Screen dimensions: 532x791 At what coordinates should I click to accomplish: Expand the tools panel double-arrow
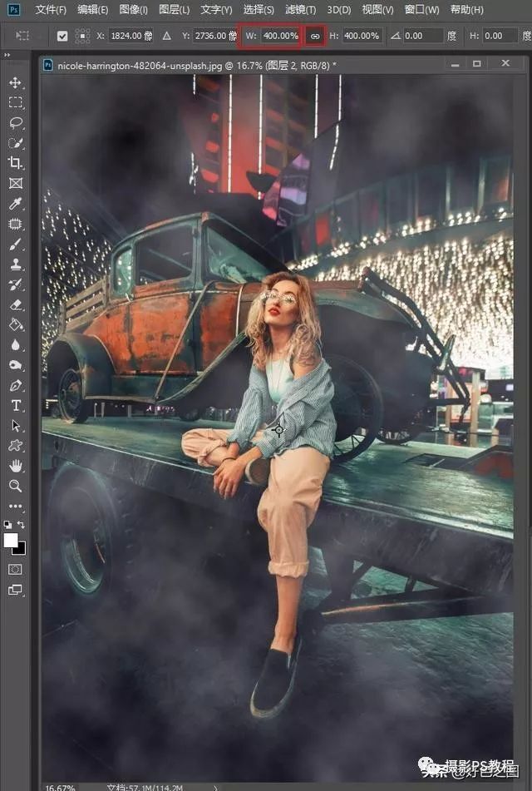7,55
